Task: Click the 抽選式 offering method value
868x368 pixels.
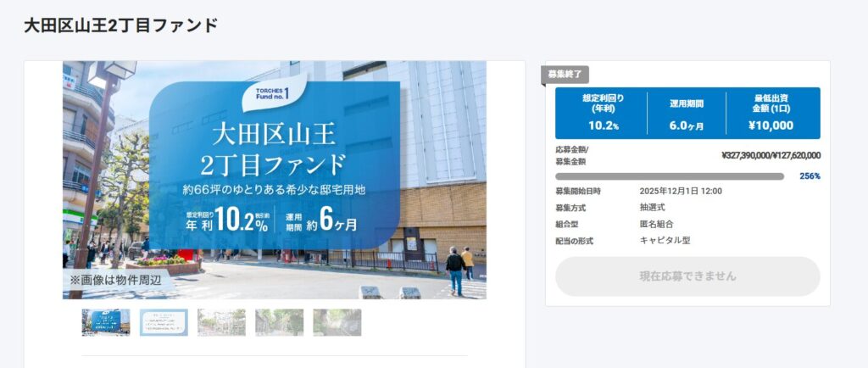Action: click(x=653, y=208)
